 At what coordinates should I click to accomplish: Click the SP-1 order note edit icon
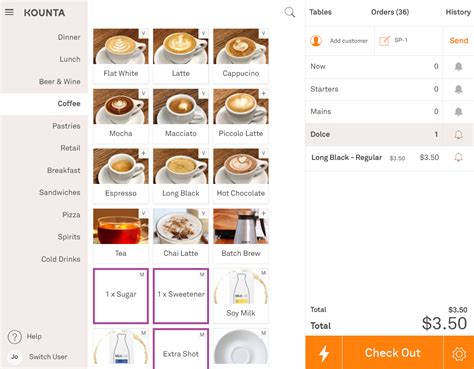(x=384, y=41)
